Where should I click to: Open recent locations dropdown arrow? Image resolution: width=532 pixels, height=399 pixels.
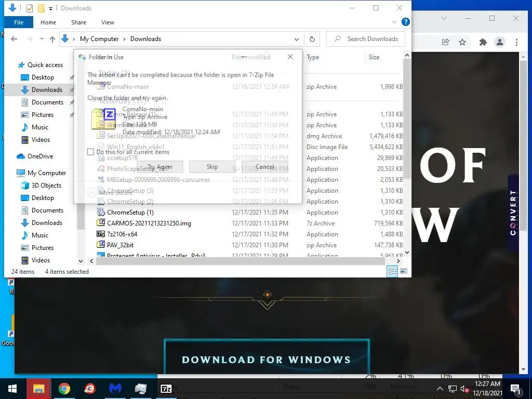[42, 39]
